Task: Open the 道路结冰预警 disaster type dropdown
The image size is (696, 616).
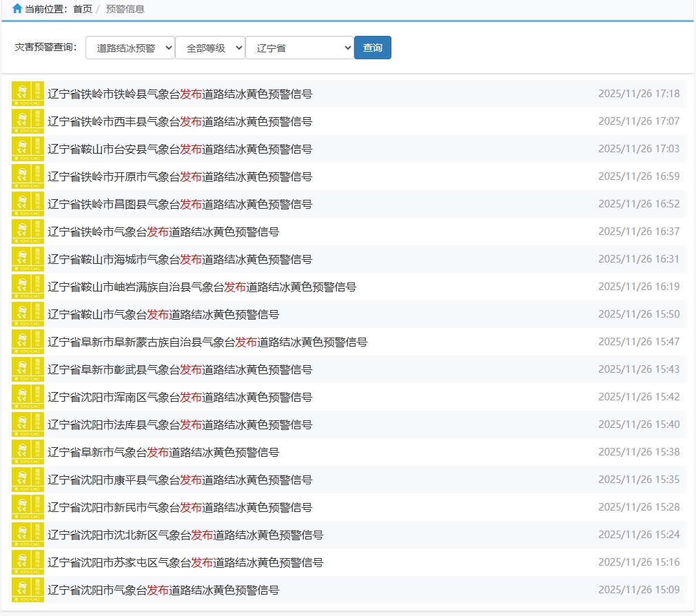Action: click(130, 48)
